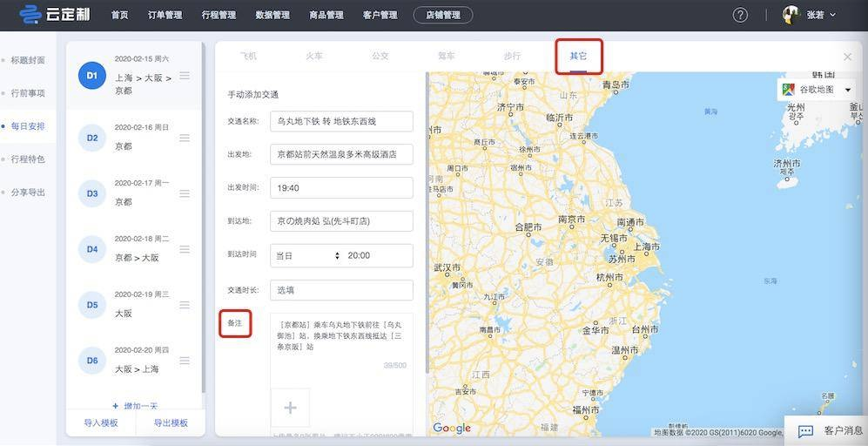Click the D2 day circle
Viewport: 868px width, 446px height.
click(92, 138)
